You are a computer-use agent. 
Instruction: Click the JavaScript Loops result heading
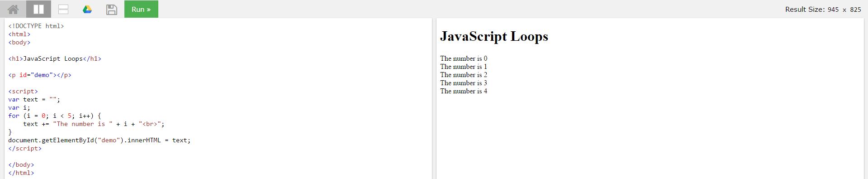tap(494, 36)
